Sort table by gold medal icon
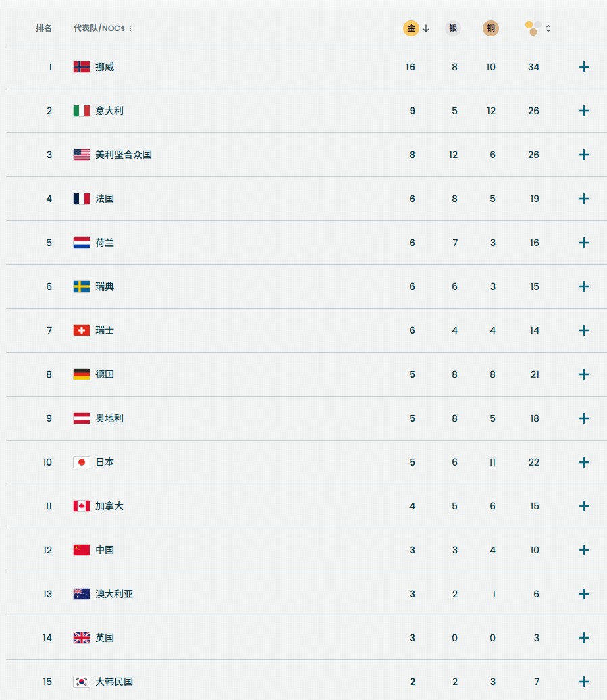The height and width of the screenshot is (700, 607). click(411, 28)
